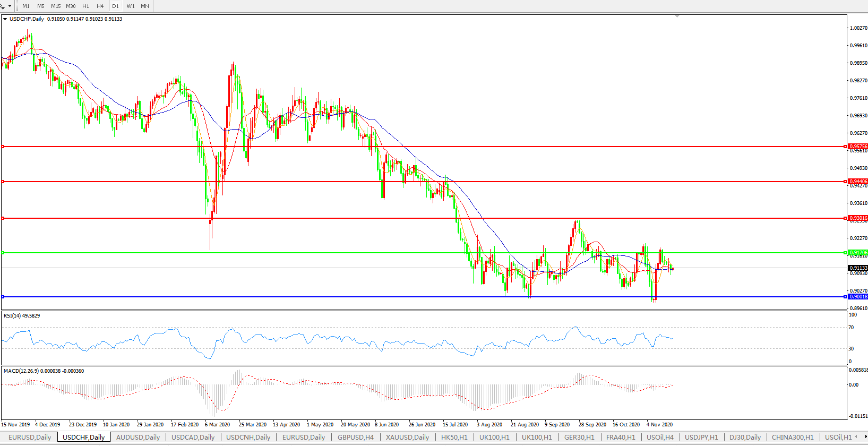Image resolution: width=868 pixels, height=446 pixels.
Task: Click the active D1 timeframe button
Action: (115, 6)
